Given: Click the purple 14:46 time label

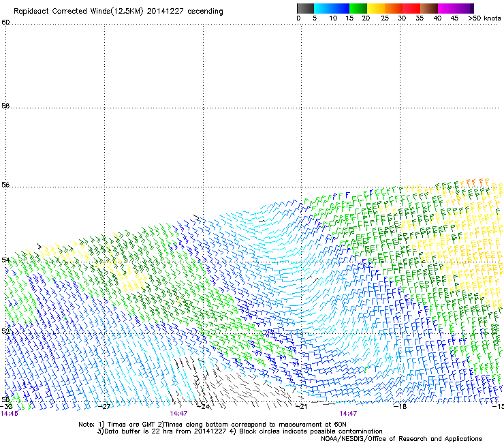Looking at the screenshot, I should click(9, 414).
